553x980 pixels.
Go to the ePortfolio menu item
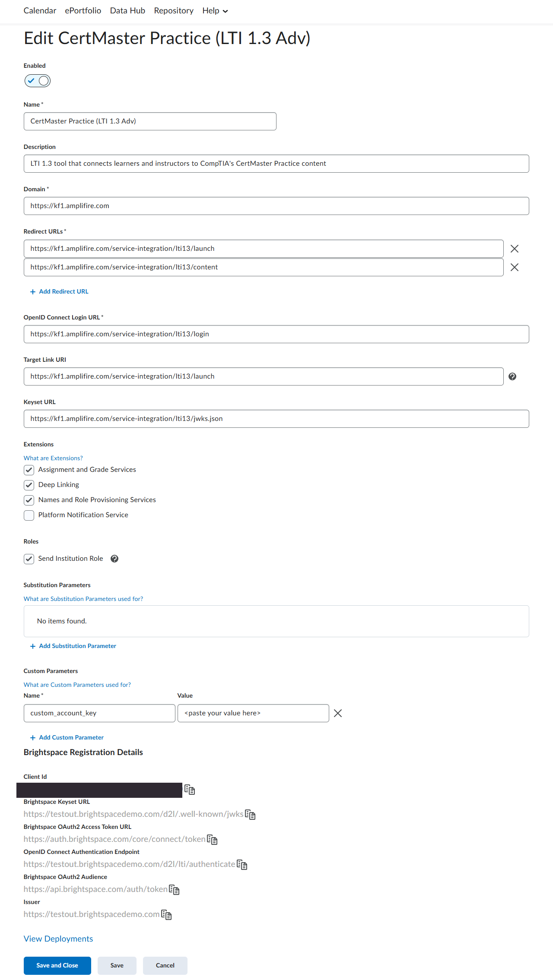click(x=83, y=11)
